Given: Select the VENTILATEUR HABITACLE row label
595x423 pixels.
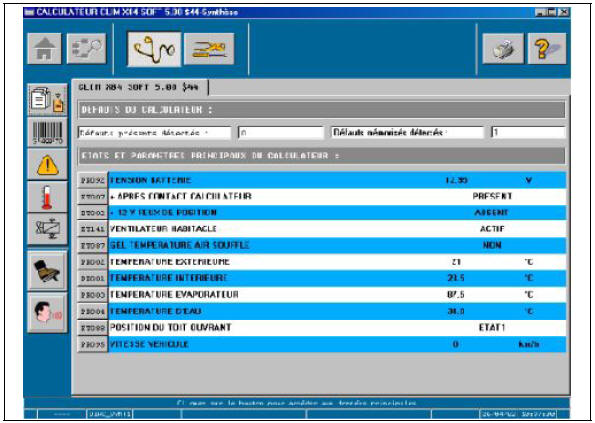Looking at the screenshot, I should pos(163,229).
